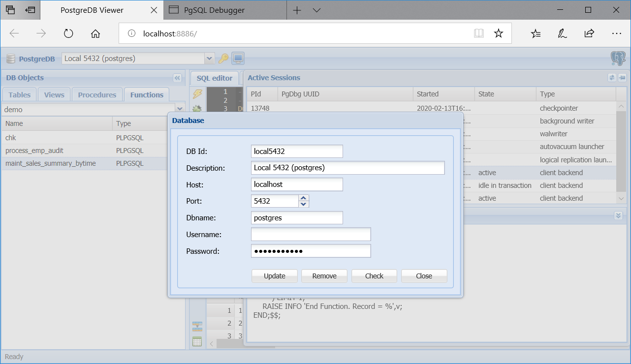Click the Description input field
The width and height of the screenshot is (631, 364).
point(348,168)
